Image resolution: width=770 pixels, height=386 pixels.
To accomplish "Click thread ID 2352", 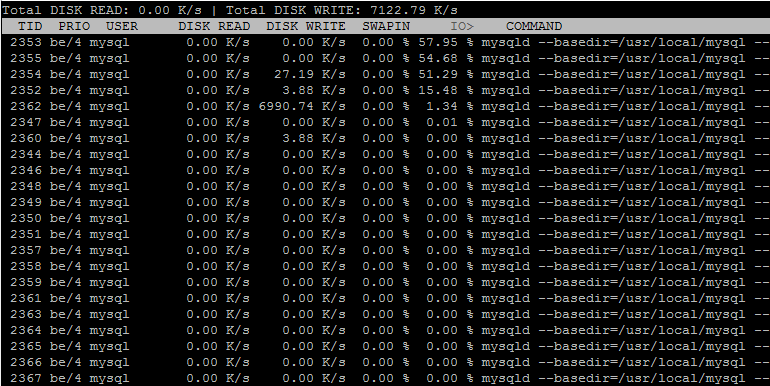I will coord(26,90).
